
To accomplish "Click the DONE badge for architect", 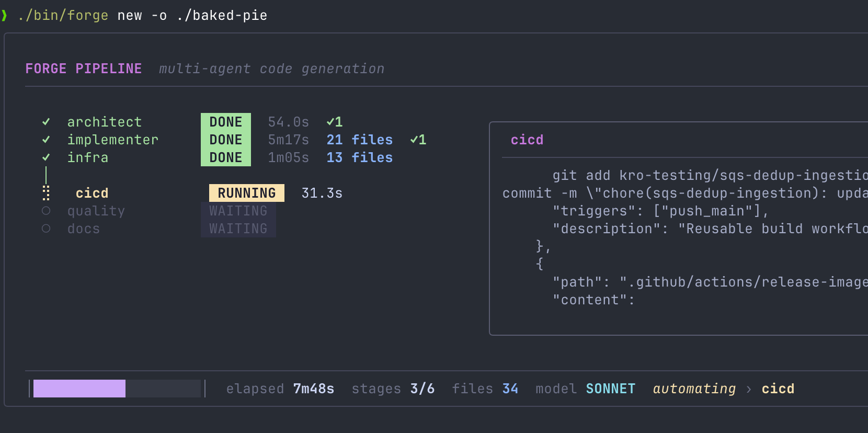I will click(226, 122).
